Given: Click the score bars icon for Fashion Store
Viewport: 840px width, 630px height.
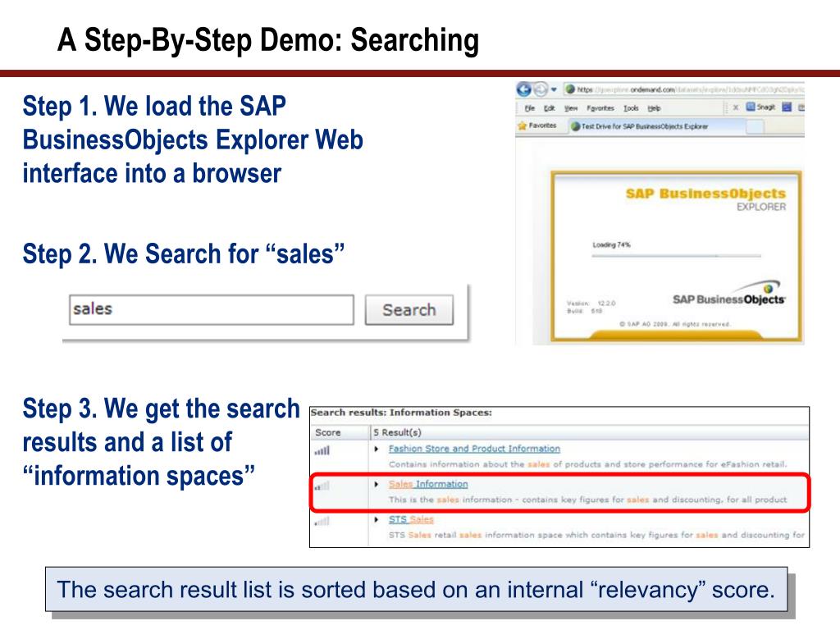Looking at the screenshot, I should tap(322, 451).
